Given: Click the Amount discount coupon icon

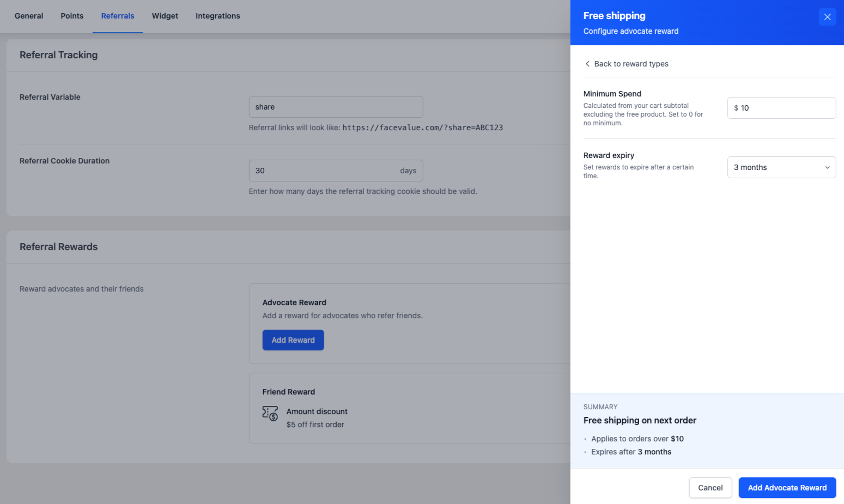Looking at the screenshot, I should pyautogui.click(x=270, y=414).
